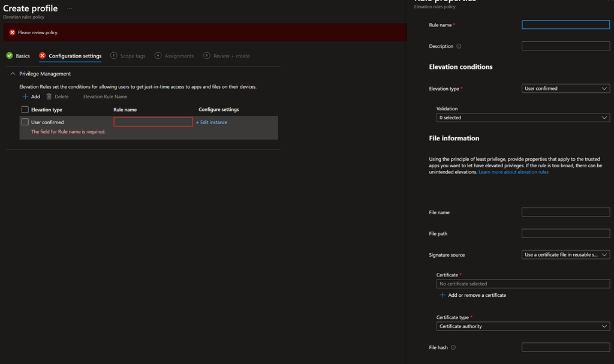
Task: Click the File hash info icon
Action: click(453, 347)
